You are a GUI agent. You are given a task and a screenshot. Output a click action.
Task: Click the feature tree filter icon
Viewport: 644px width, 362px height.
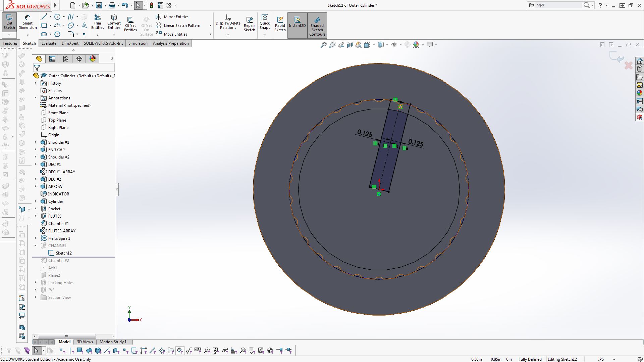click(x=37, y=68)
